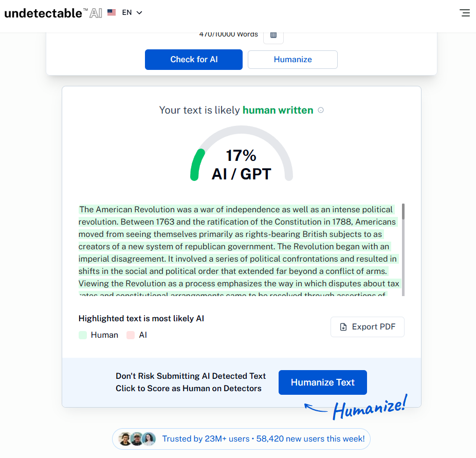Click the handwritten Humanize arrow graphic

[x=356, y=407]
